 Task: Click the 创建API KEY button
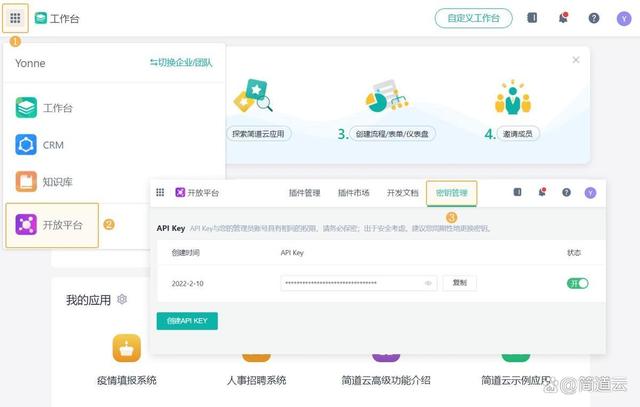pos(187,321)
